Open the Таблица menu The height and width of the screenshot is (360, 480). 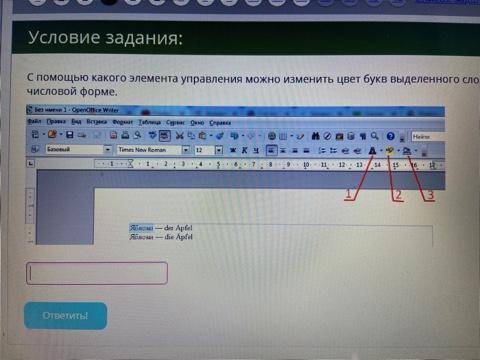(x=149, y=122)
